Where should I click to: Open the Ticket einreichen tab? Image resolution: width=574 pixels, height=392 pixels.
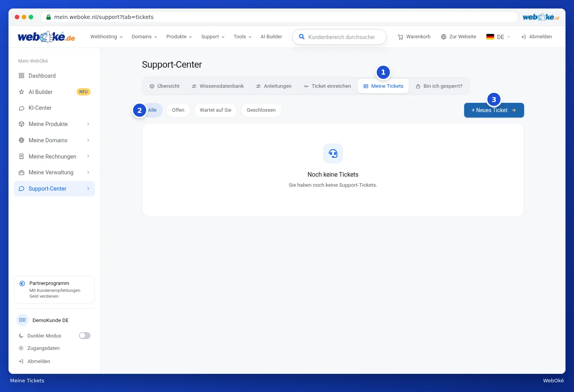328,86
